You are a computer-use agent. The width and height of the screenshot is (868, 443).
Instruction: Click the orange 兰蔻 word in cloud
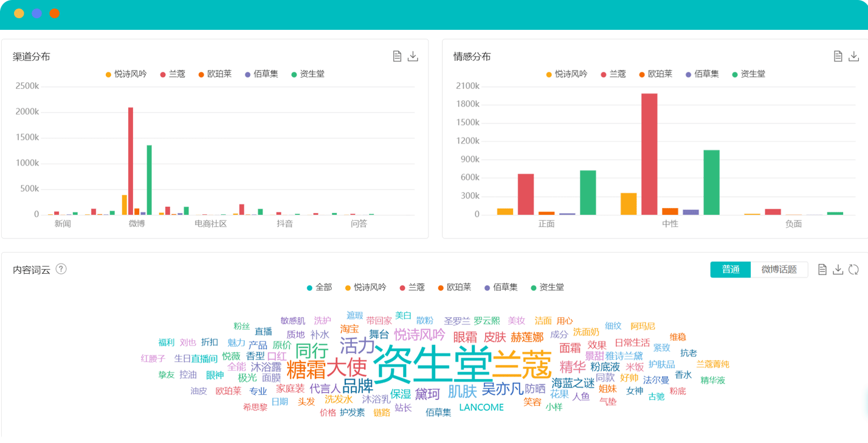pyautogui.click(x=522, y=365)
